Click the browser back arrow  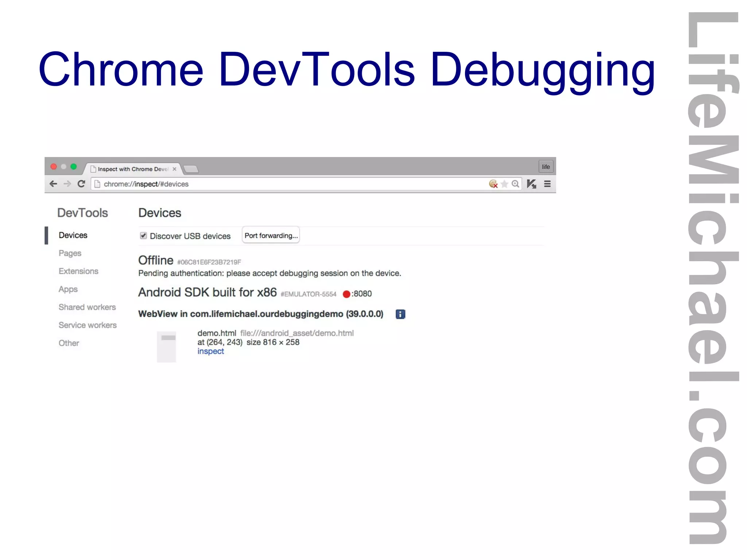click(x=53, y=184)
